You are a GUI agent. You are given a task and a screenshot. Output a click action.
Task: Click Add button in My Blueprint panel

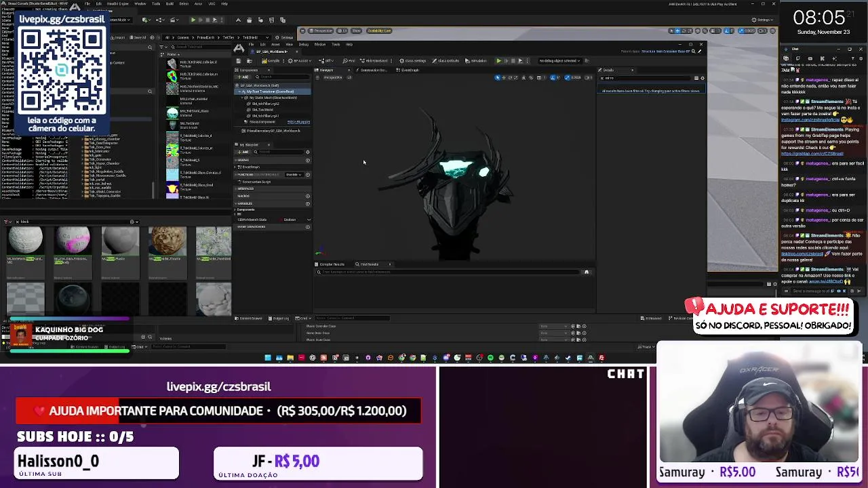[x=243, y=152]
